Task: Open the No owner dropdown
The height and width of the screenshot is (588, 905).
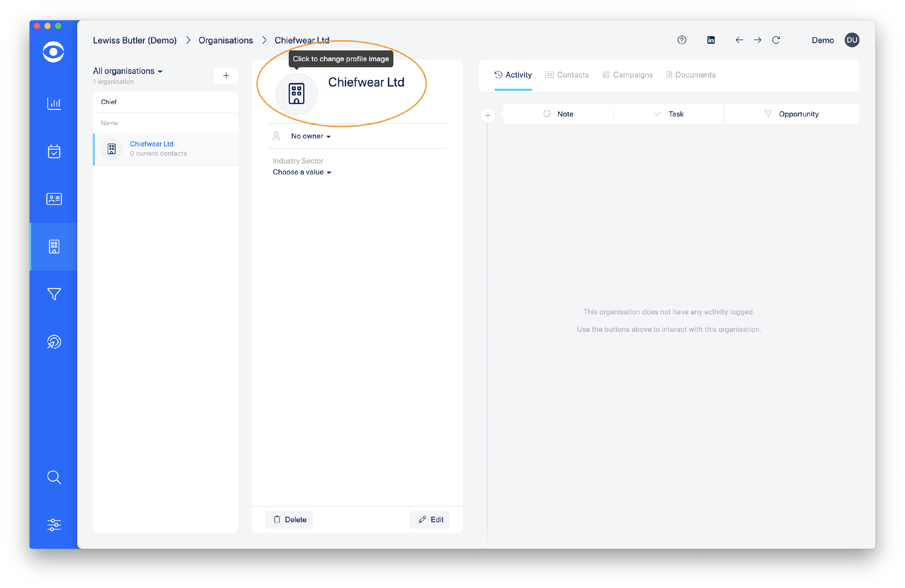Action: 310,136
